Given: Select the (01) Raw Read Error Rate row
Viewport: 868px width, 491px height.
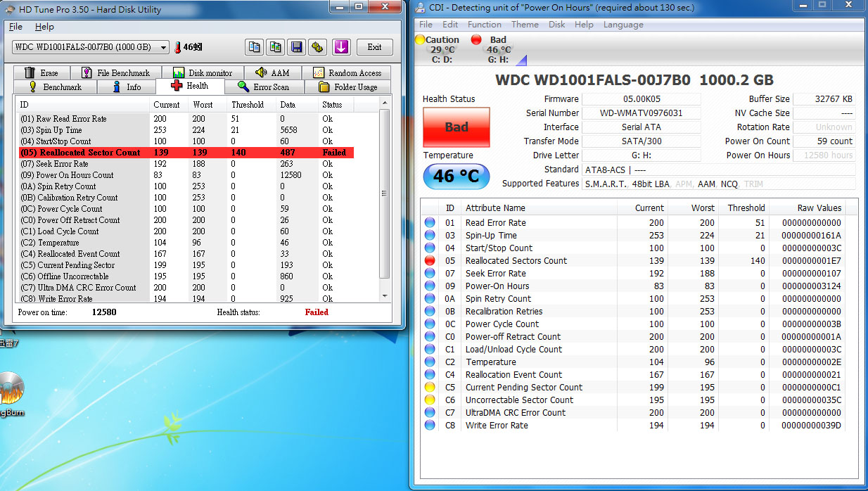Looking at the screenshot, I should click(186, 118).
